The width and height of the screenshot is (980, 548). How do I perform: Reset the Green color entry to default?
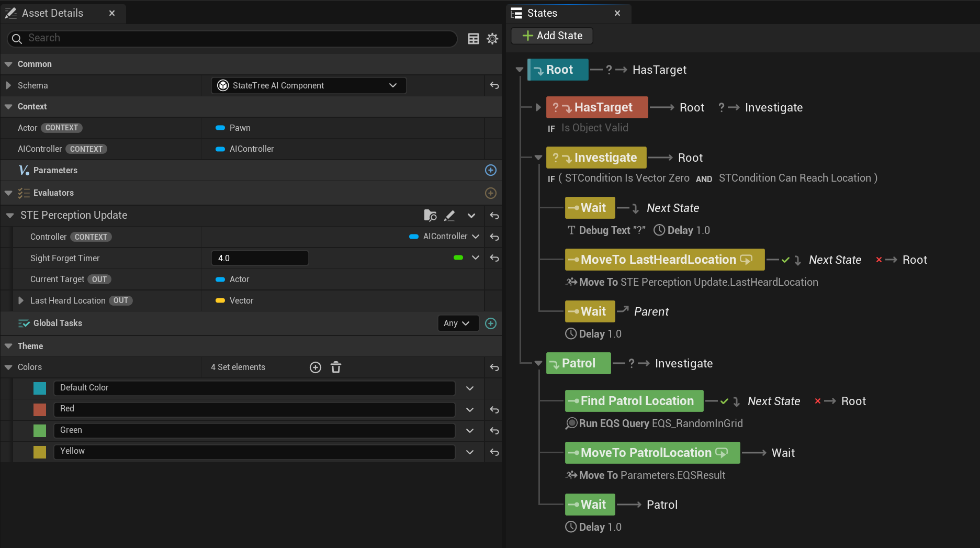494,431
